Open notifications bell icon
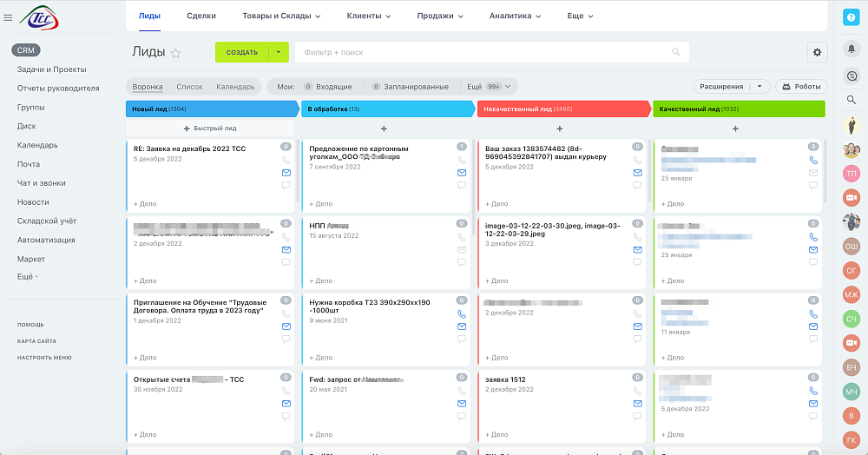Image resolution: width=868 pixels, height=455 pixels. pos(852,49)
